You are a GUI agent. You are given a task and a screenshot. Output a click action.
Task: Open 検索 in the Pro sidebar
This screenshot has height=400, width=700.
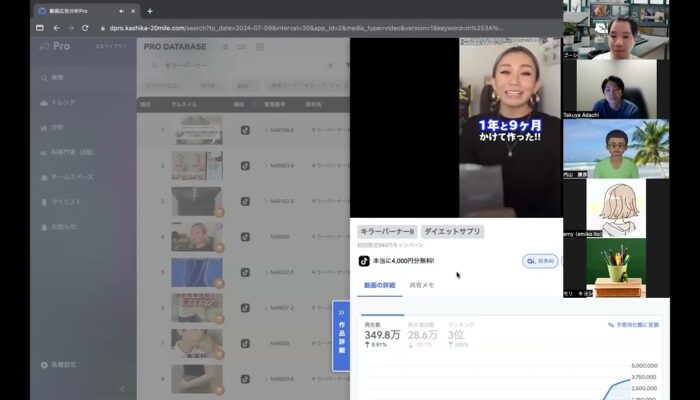[x=52, y=78]
